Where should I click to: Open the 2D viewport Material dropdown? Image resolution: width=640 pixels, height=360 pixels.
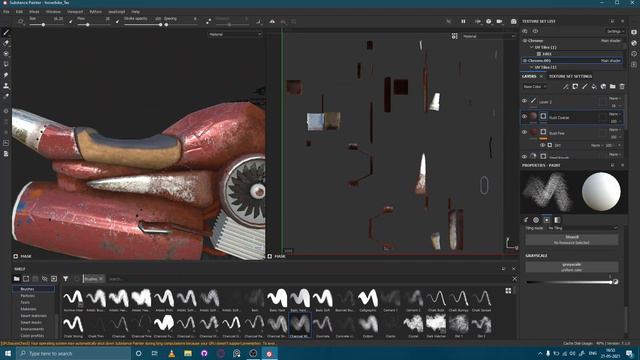pyautogui.click(x=489, y=36)
